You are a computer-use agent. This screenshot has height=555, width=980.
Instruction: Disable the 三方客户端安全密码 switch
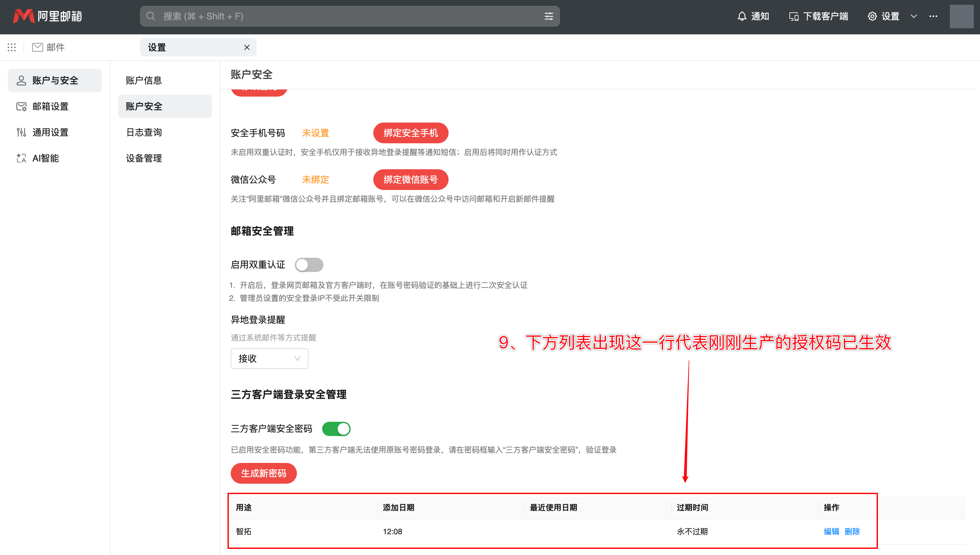pos(336,429)
